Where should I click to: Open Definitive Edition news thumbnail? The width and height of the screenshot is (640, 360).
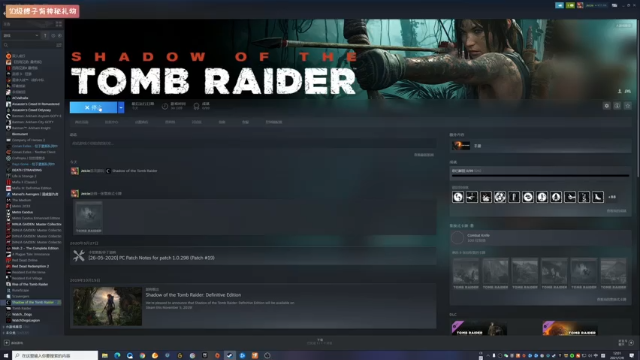tap(107, 306)
